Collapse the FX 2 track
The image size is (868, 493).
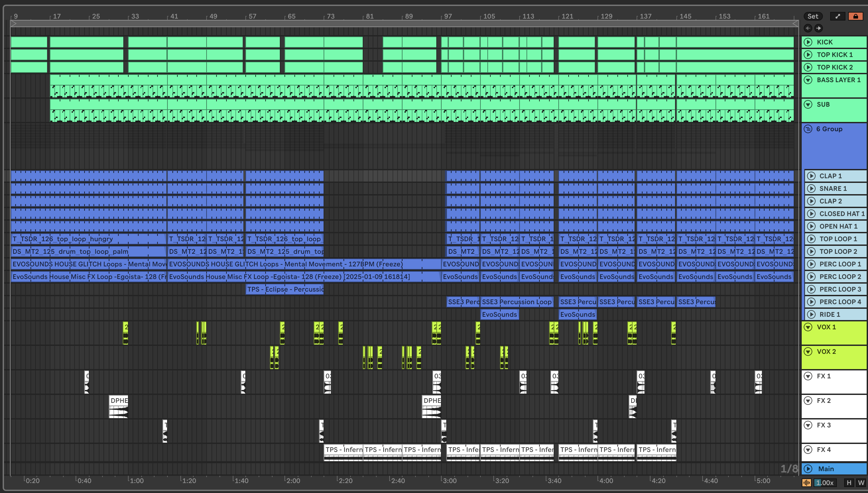click(x=808, y=401)
